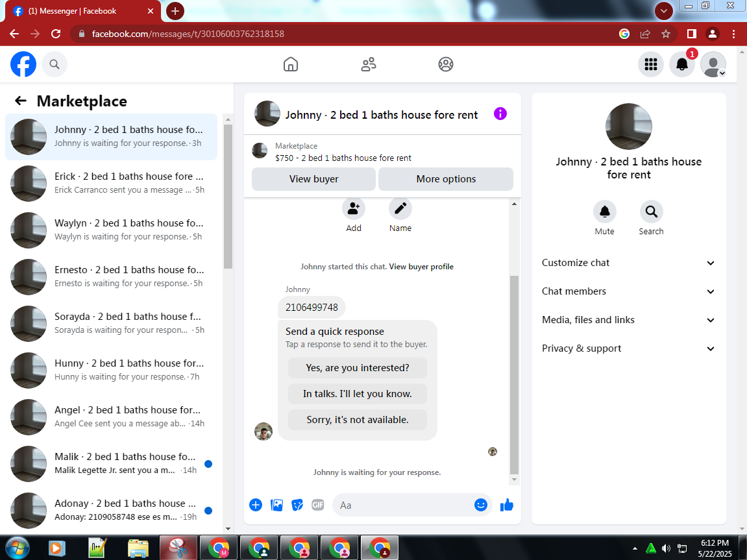Screen dimensions: 747x560
Task: Send a thumbs-up like
Action: [x=507, y=505]
